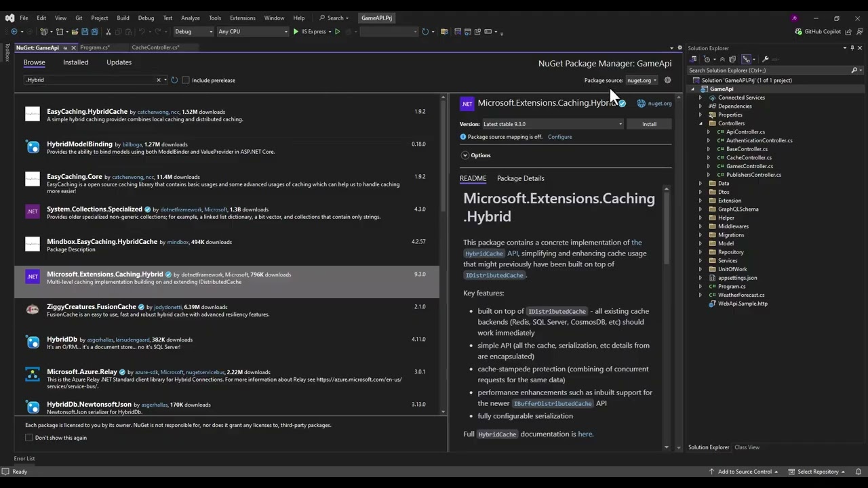Click the Search Solution Explorer field
This screenshot has height=488, width=868.
tap(768, 70)
